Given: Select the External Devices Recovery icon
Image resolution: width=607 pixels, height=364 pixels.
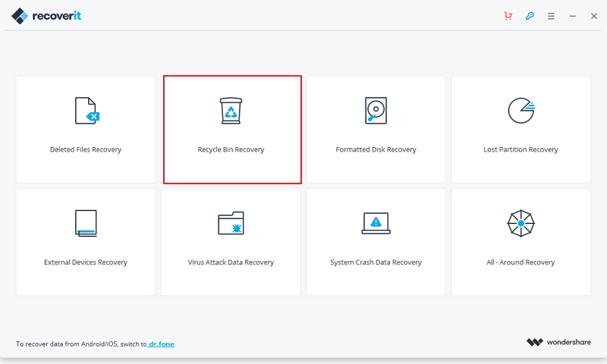Looking at the screenshot, I should coord(86,223).
